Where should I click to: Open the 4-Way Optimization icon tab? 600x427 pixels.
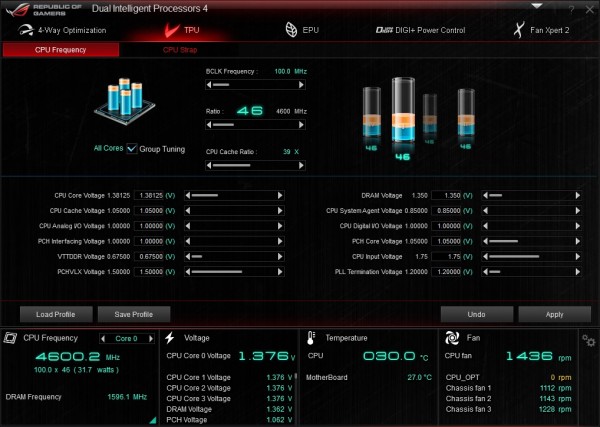[26, 30]
